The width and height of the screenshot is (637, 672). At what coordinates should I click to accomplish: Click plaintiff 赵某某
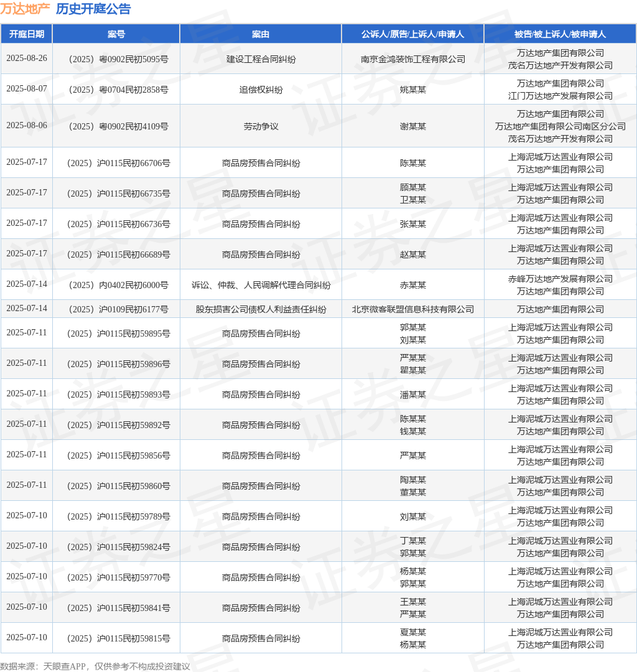pos(413,254)
